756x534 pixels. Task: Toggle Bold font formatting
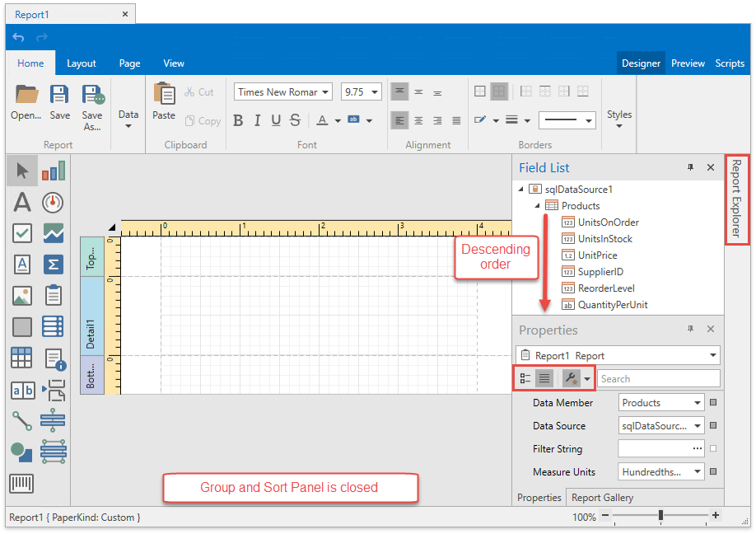[238, 121]
